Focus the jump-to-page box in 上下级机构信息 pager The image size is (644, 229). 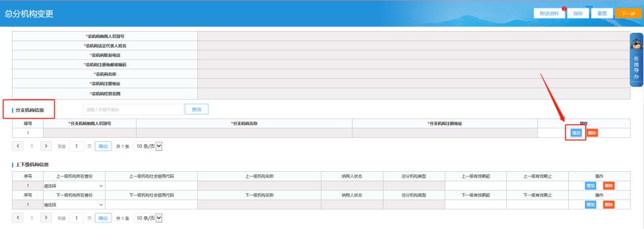[76, 218]
